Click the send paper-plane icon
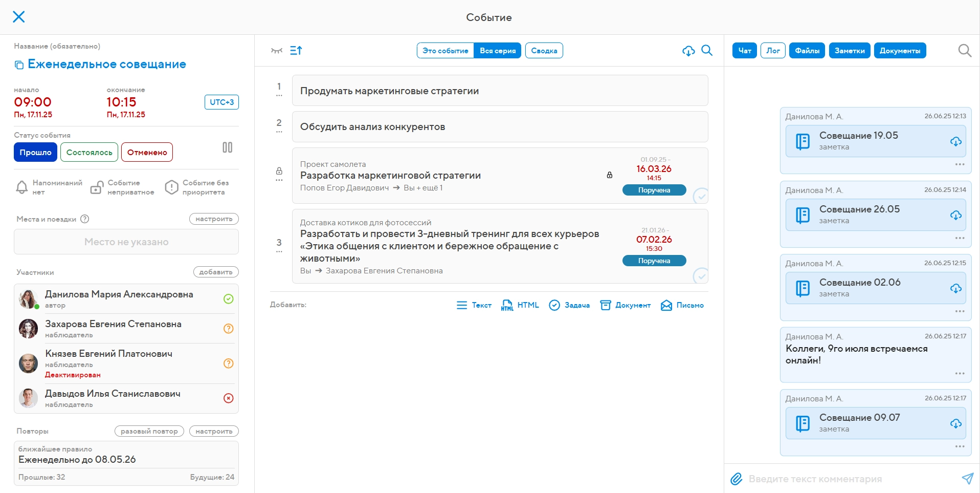Screen dimensions: 980x493 [x=967, y=478]
